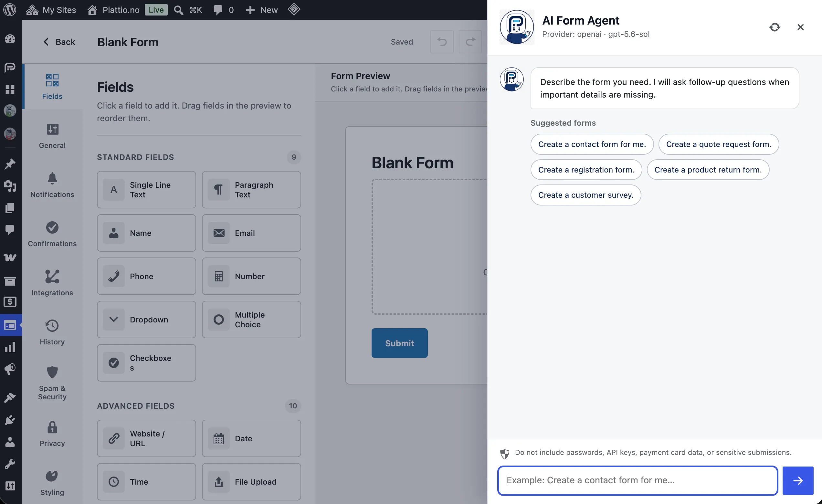Open Comments icon in WordPress sidebar

click(10, 229)
